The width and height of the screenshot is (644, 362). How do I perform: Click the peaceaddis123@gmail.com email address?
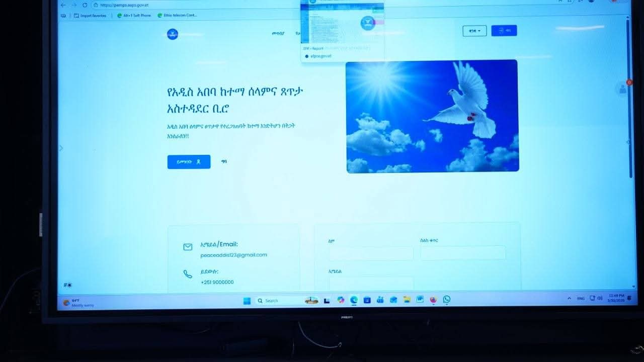click(x=233, y=255)
